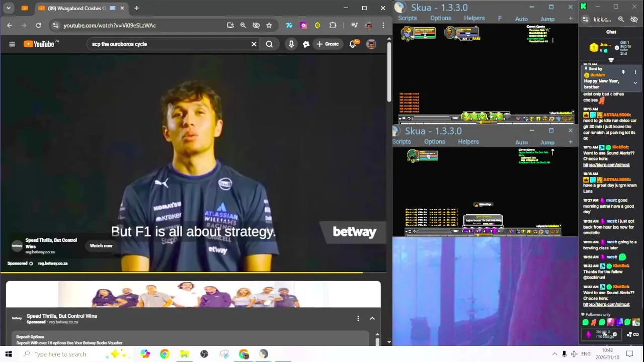Image resolution: width=644 pixels, height=362 pixels.
Task: Open File Explorer from the taskbar
Action: [184, 354]
